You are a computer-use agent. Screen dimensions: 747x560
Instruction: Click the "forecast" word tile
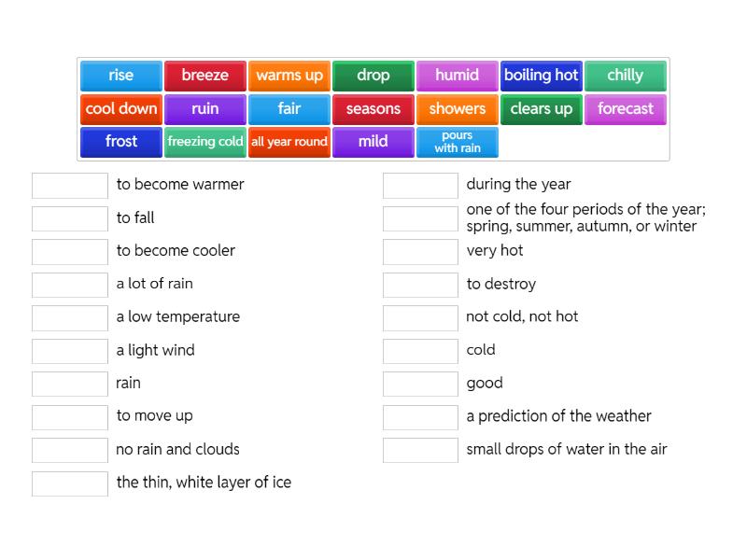[x=626, y=109]
